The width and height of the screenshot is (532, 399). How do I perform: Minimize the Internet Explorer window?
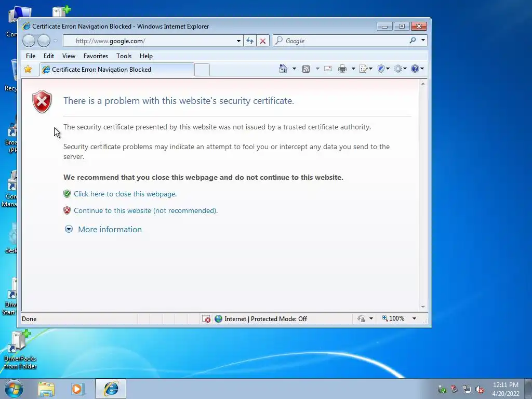coord(384,26)
